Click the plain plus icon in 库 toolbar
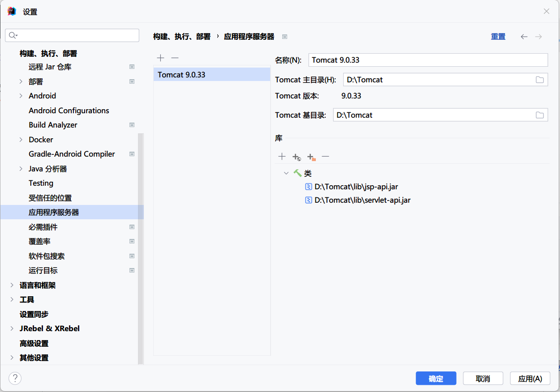The height and width of the screenshot is (392, 560). pos(282,157)
